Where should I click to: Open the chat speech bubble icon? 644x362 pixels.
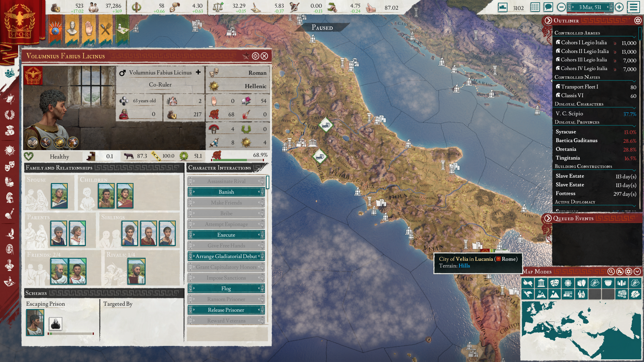click(x=548, y=7)
